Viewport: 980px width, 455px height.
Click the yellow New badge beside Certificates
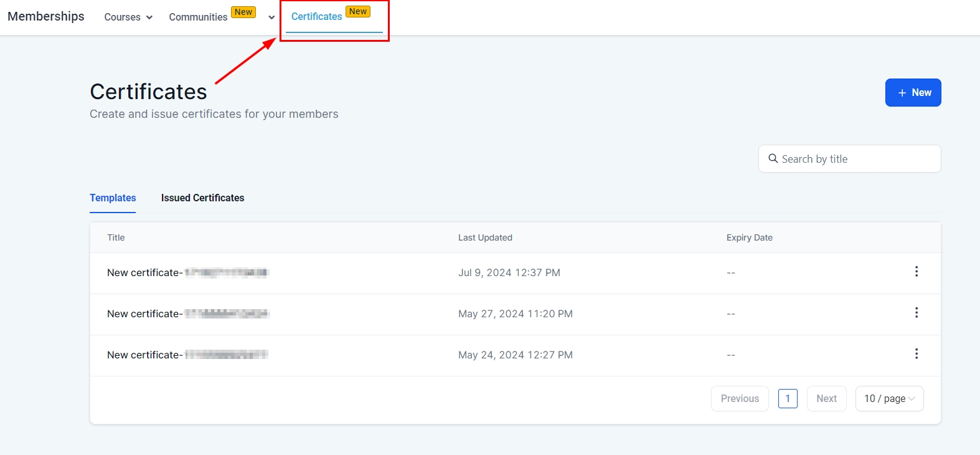[358, 12]
